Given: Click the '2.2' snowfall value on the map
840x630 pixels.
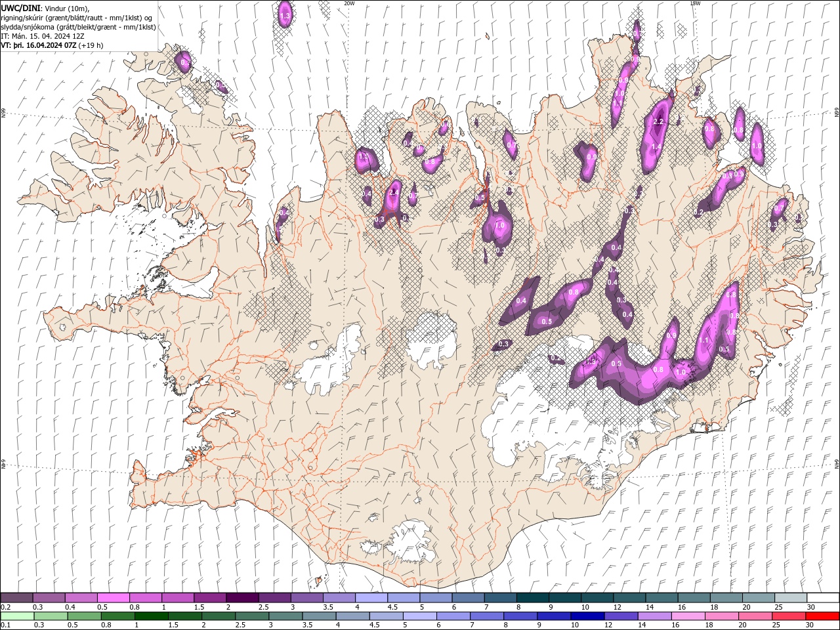Looking at the screenshot, I should click(660, 122).
